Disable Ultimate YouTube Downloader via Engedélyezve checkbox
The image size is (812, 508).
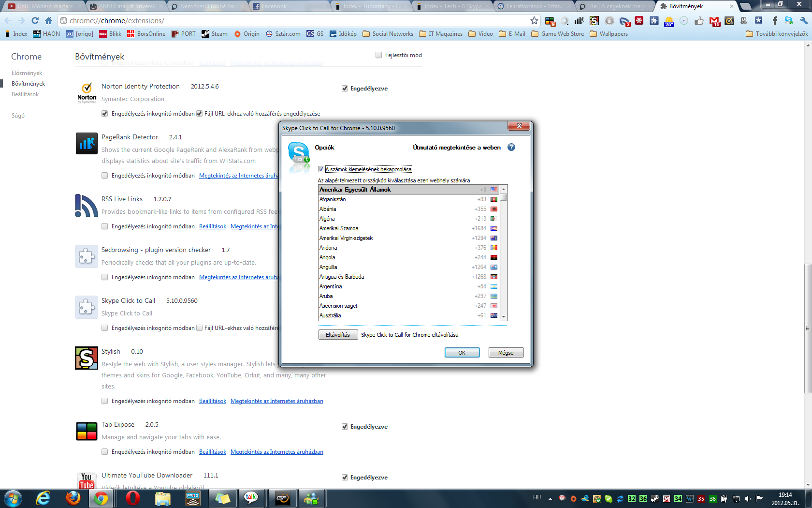[345, 478]
